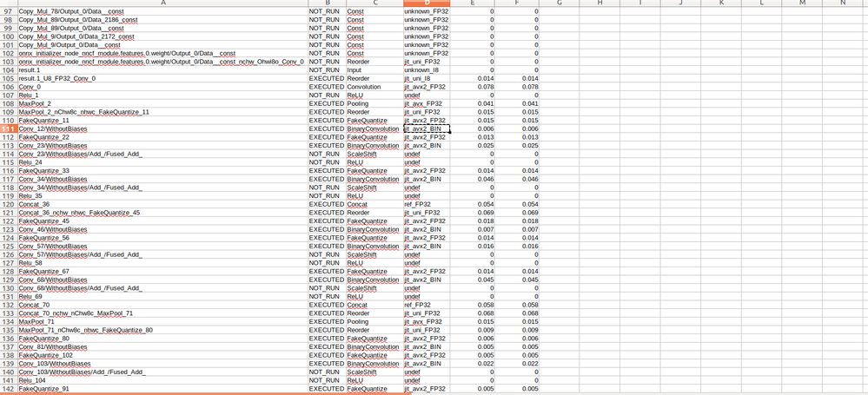Viewport: 868px width, 395px height.
Task: Click cell Concat_36
Action: click(x=162, y=204)
